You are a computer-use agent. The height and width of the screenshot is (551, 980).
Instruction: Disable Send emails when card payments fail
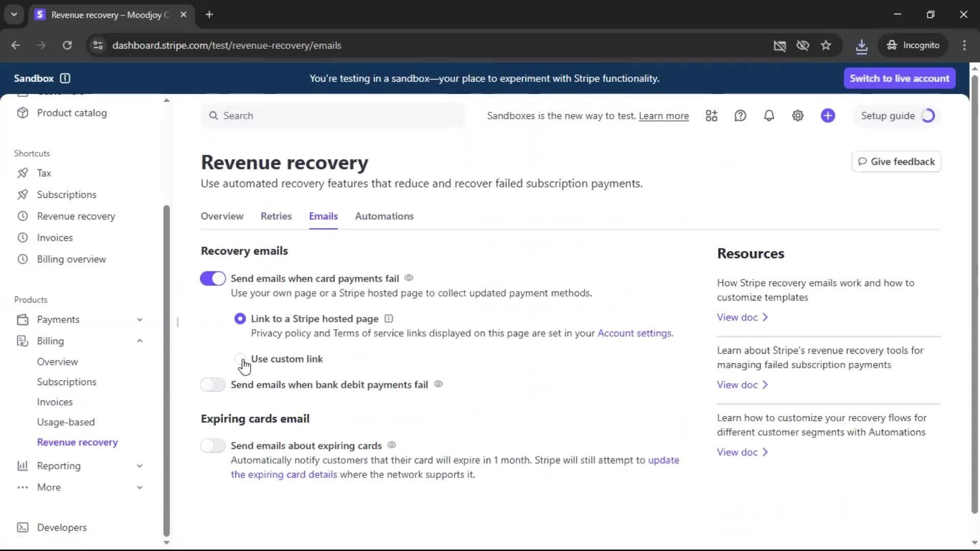[x=213, y=279]
